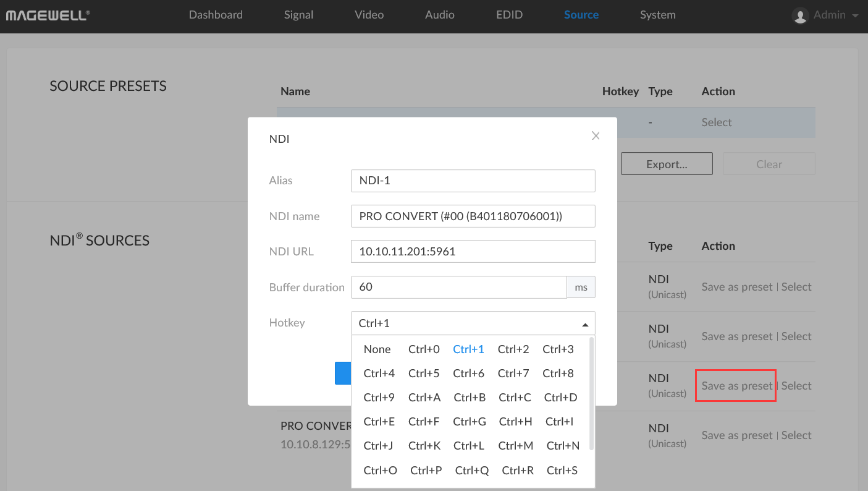Viewport: 868px width, 491px height.
Task: Switch to the Signal tab
Action: coord(299,15)
